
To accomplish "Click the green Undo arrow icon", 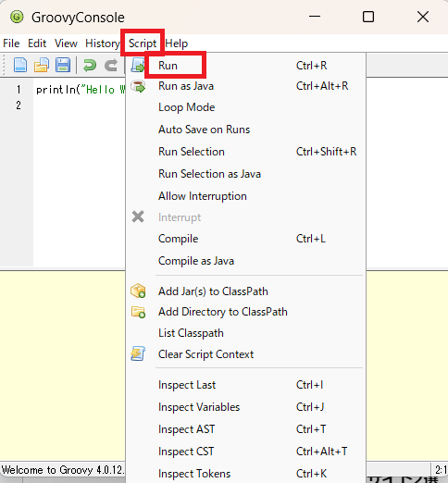I will point(90,66).
